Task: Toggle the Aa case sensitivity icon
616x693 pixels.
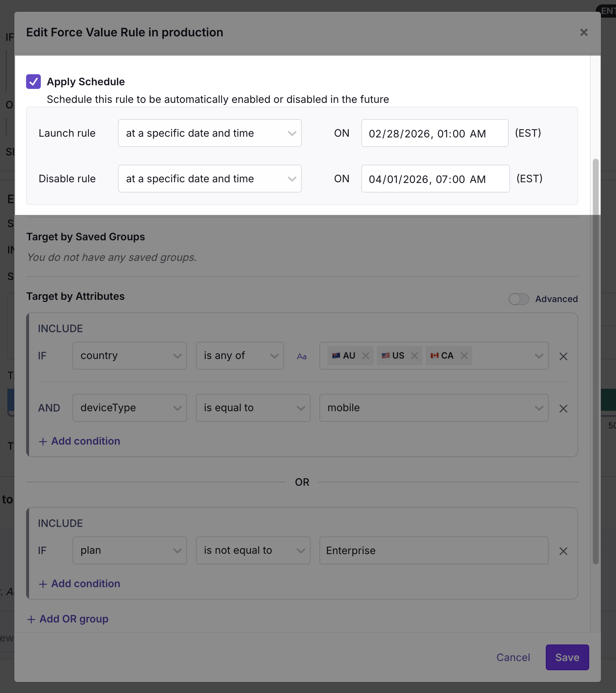Action: (302, 356)
